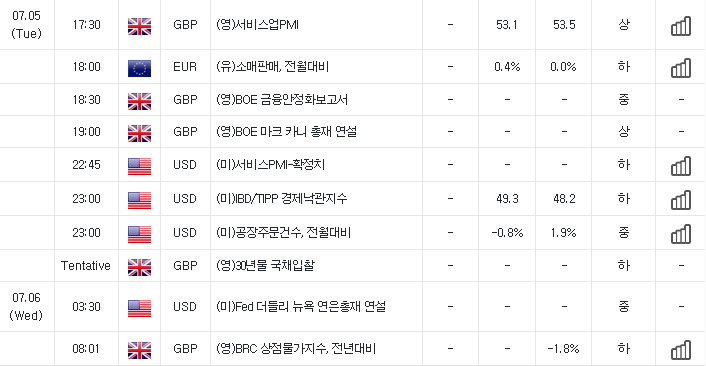Open chart icon for (영)서비스업PMI row
Screen dimensions: 706x366
click(681, 26)
